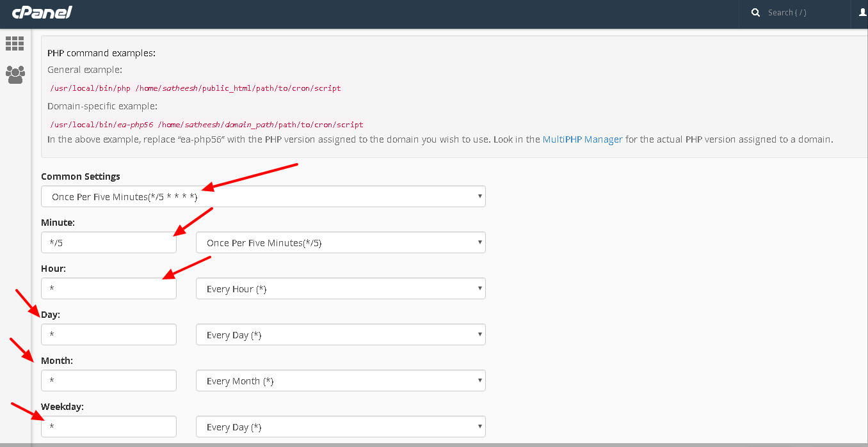
Task: Click the PHP command examples heading
Action: pos(102,53)
